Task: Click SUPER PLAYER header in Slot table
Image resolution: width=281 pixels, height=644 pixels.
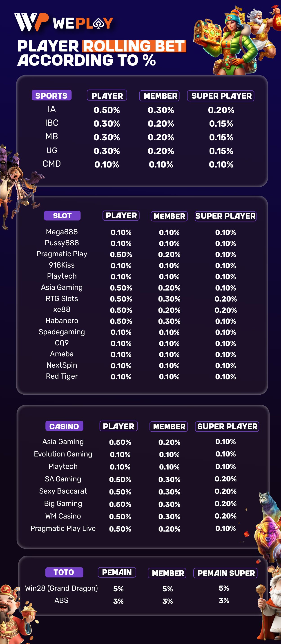Action: [x=225, y=216]
